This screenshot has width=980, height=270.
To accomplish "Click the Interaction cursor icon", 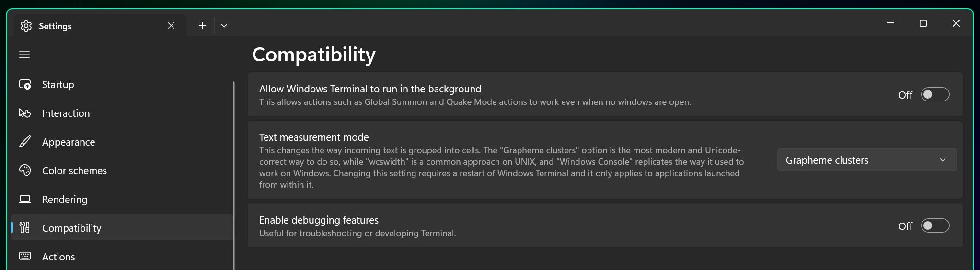I will [x=25, y=113].
